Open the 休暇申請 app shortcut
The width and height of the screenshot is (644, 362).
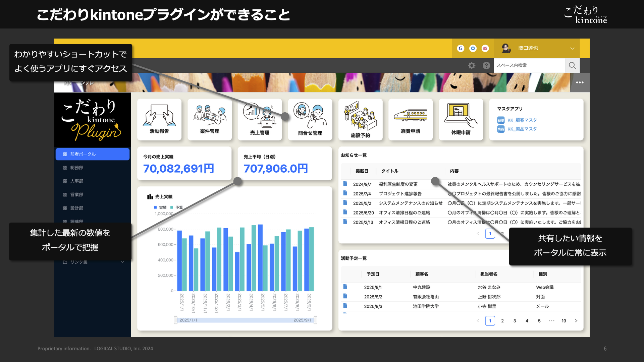(461, 119)
